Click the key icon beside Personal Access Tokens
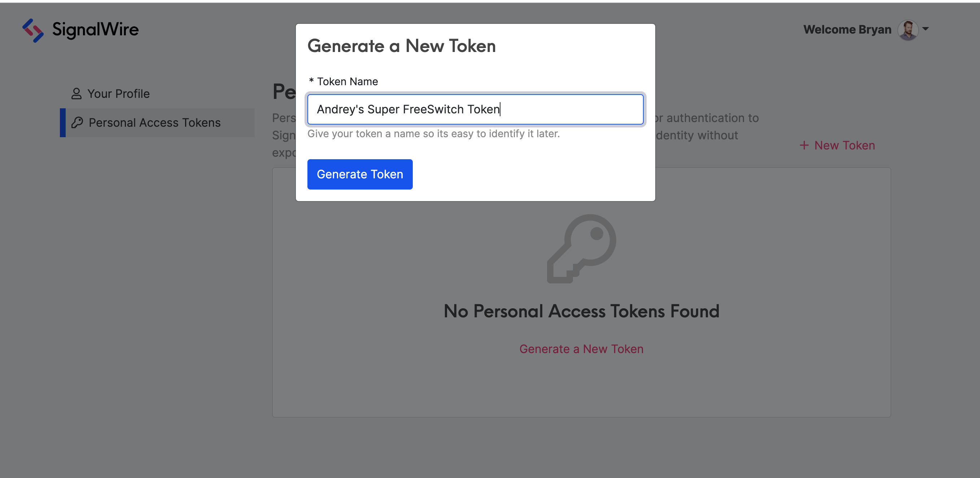This screenshot has height=478, width=980. point(77,122)
